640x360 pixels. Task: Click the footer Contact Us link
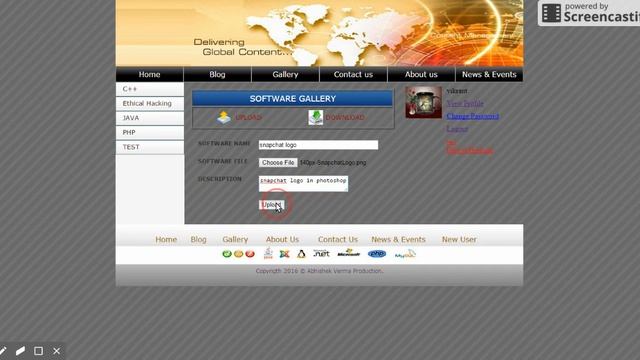pos(338,240)
